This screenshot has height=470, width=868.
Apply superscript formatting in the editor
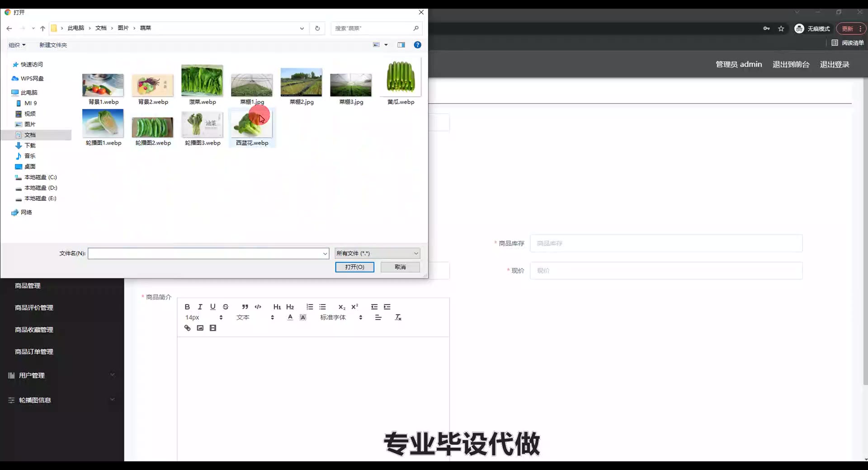(x=355, y=307)
